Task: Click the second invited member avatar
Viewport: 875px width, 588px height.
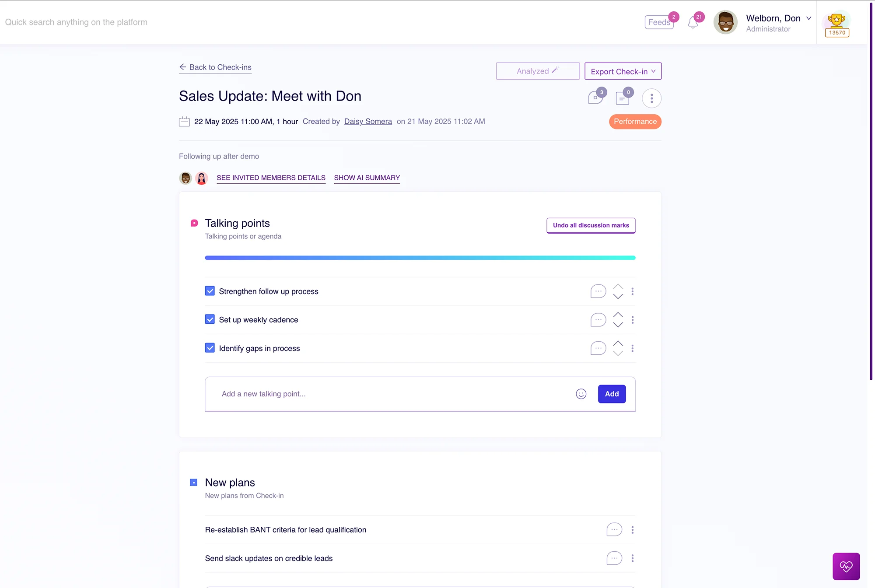Action: (201, 178)
